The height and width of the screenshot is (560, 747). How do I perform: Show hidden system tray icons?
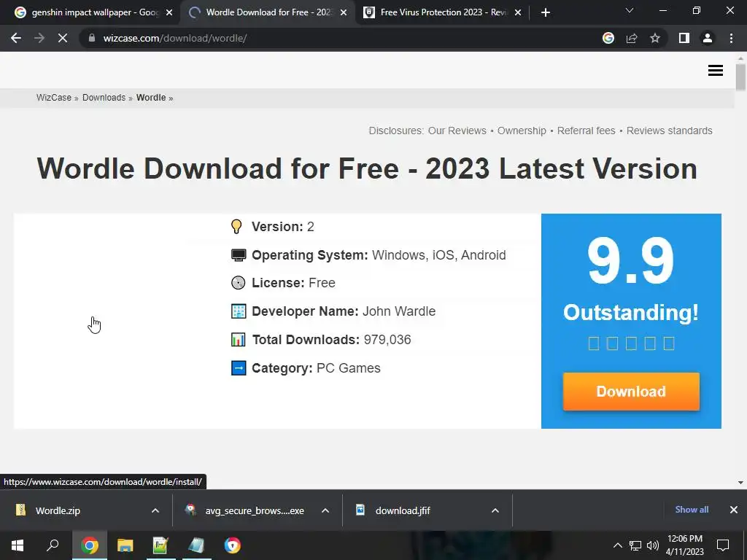point(617,545)
